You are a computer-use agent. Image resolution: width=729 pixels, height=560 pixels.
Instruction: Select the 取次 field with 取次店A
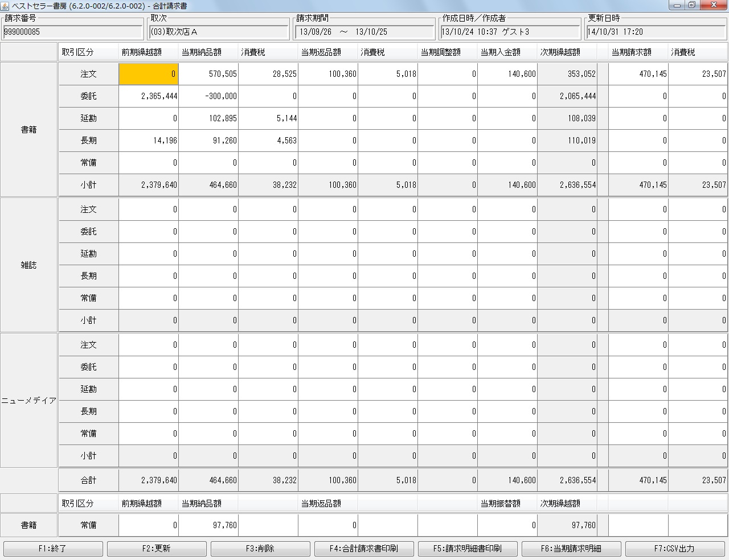pos(219,32)
